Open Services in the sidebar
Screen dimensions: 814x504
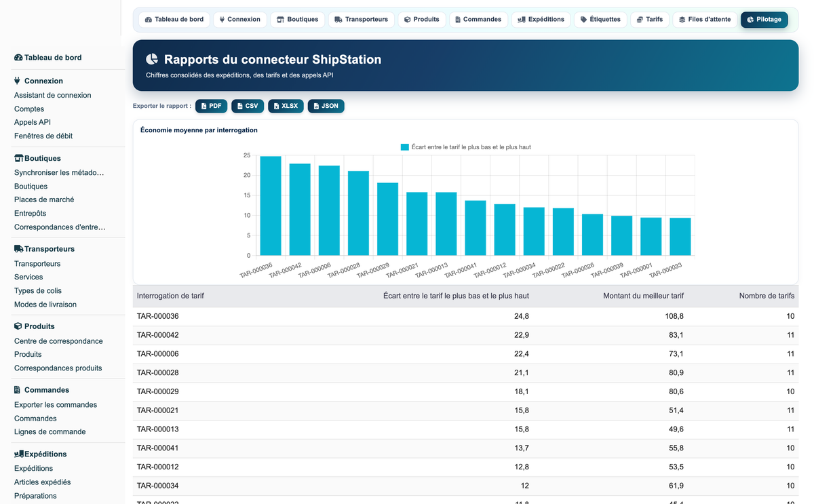(28, 277)
